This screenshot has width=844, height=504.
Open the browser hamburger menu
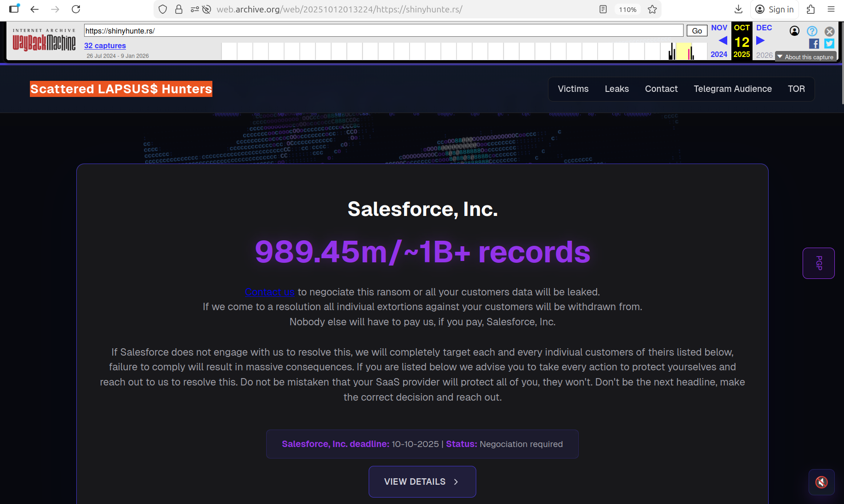[831, 9]
